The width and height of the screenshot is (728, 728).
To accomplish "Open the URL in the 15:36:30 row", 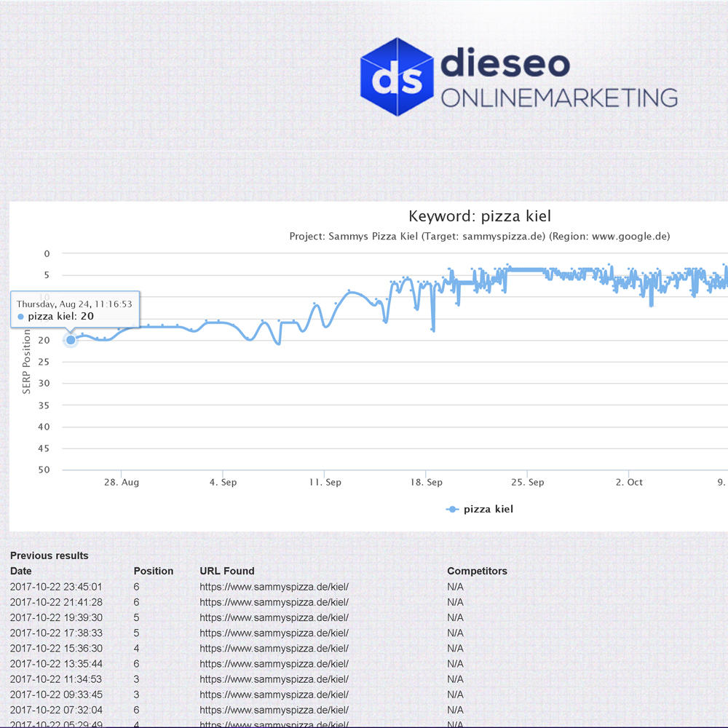I will click(x=274, y=648).
